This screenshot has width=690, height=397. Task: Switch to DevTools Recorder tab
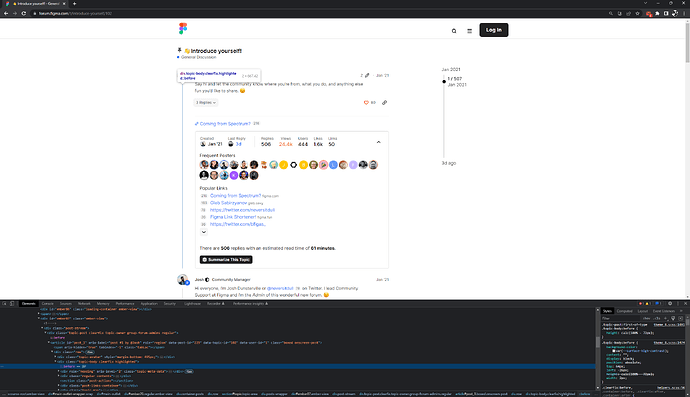tap(216, 304)
